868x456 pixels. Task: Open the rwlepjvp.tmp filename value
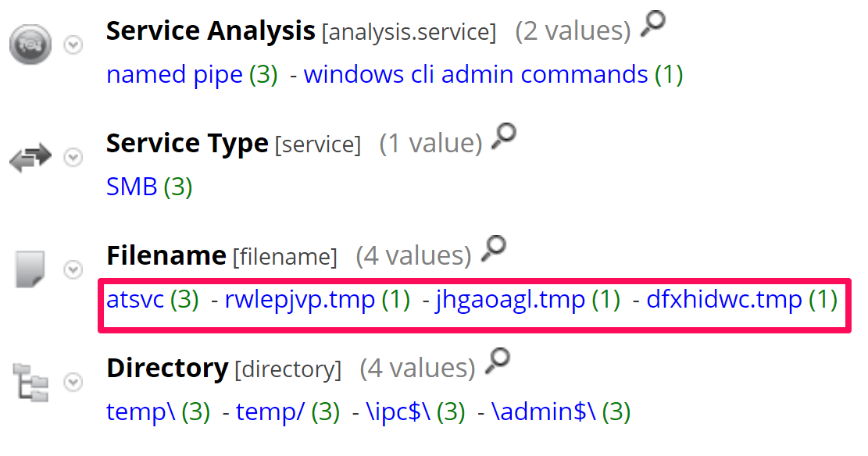click(x=299, y=300)
